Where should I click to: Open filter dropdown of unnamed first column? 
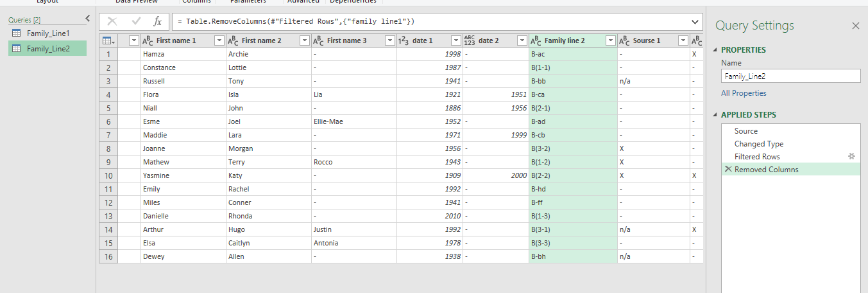coord(133,40)
